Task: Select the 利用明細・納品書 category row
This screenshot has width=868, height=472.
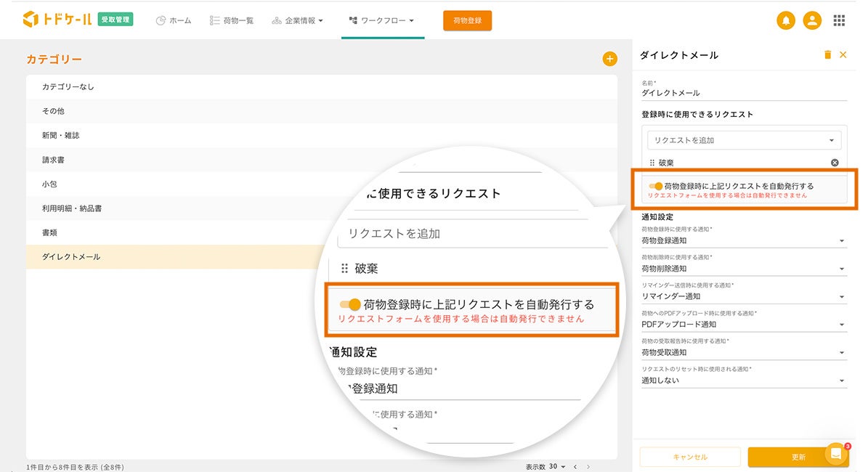Action: [x=322, y=208]
